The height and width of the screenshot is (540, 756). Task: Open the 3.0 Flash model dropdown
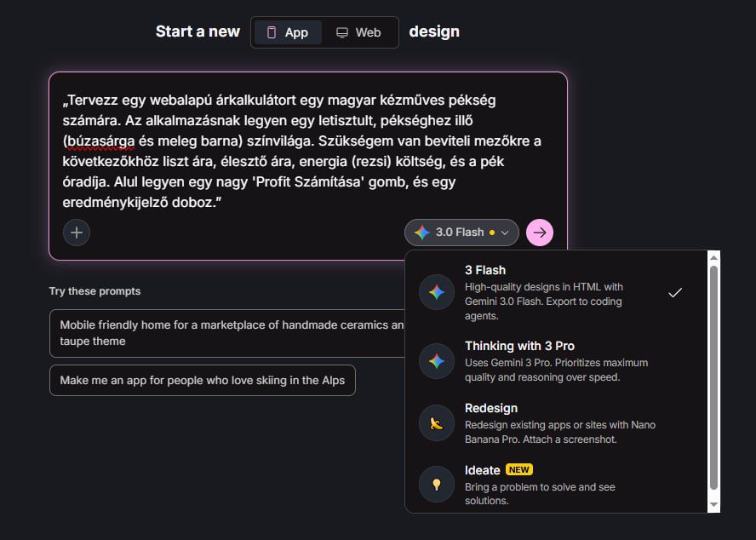[461, 232]
